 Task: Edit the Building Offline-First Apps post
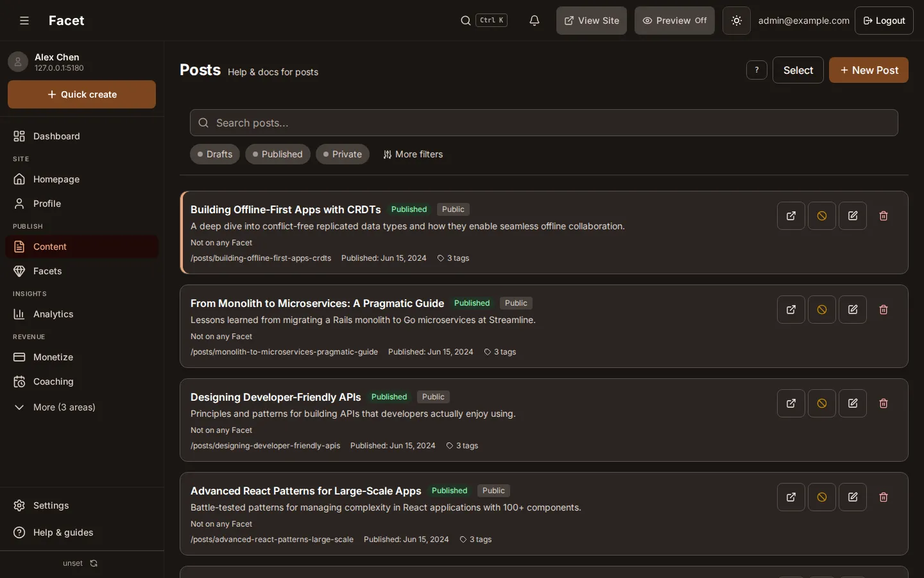[853, 216]
